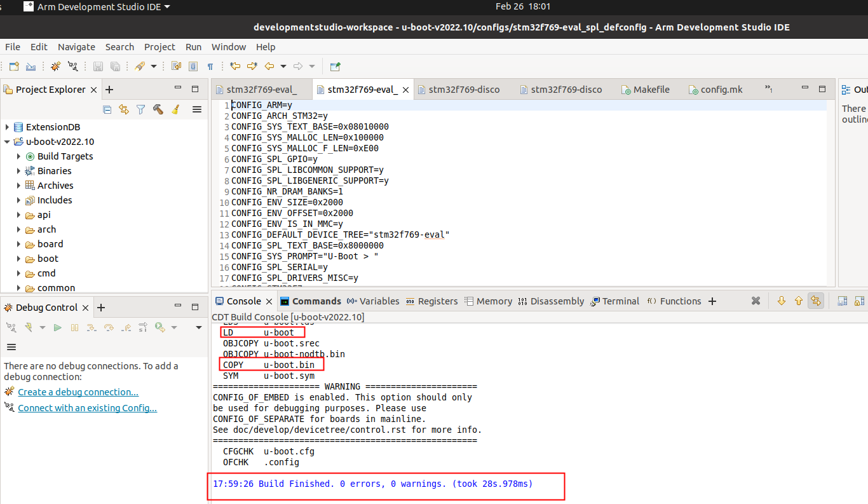Click the filter funnel icon in Project Explorer

pyautogui.click(x=141, y=109)
